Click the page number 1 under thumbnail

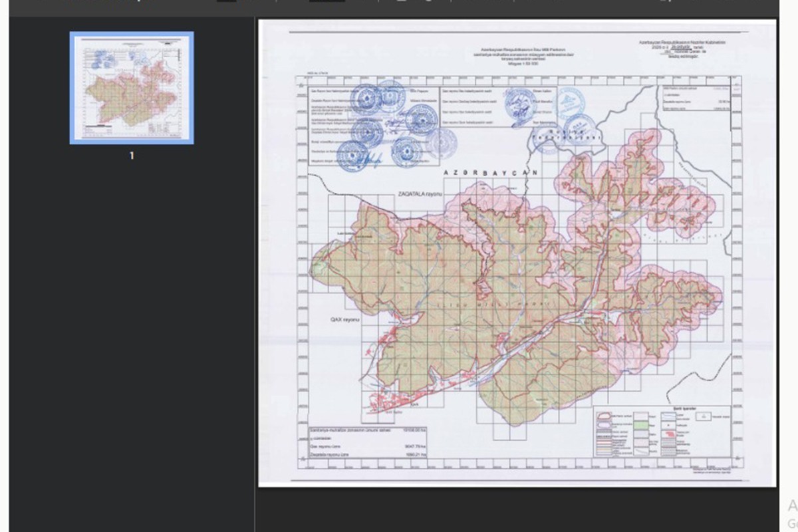click(x=132, y=156)
